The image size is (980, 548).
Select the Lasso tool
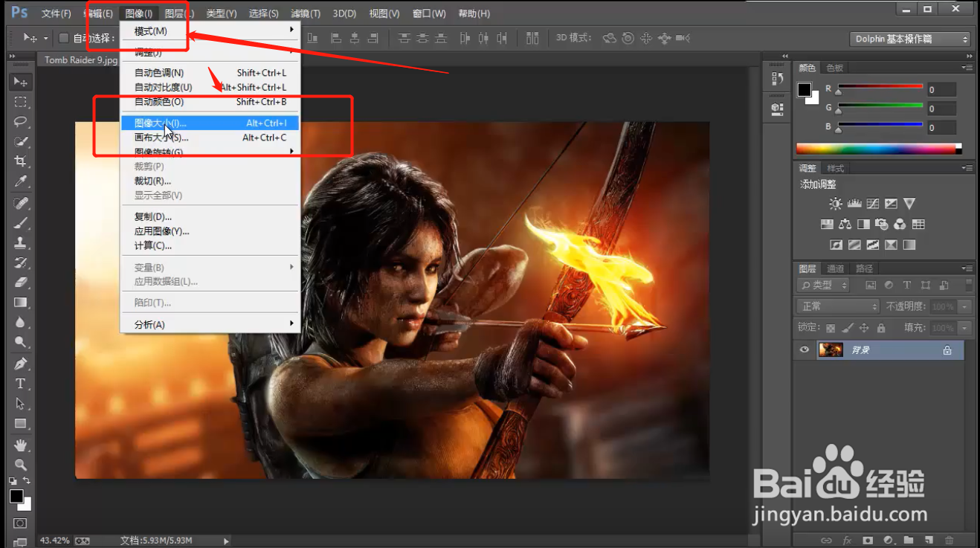pyautogui.click(x=21, y=122)
